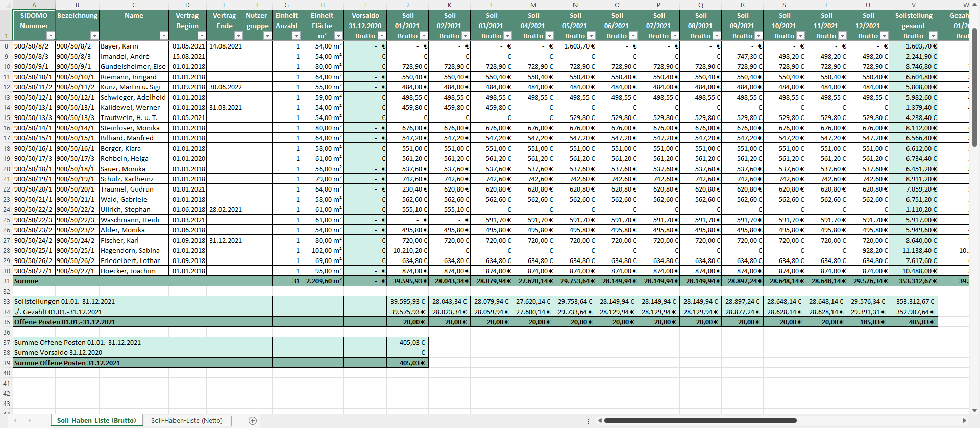Click the cell showing '10.210,20 €'
This screenshot has height=428, width=980.
click(x=407, y=250)
